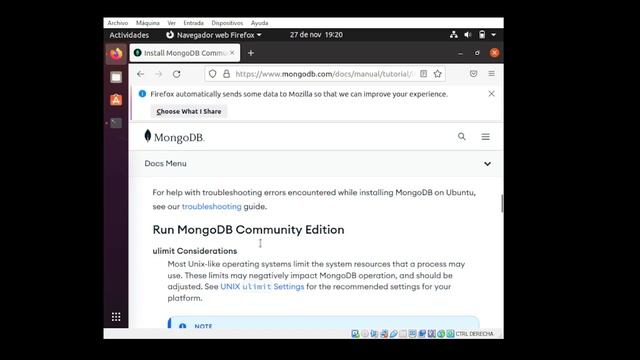Click the VirtualBox shared folders status icon
The image size is (640, 360).
[x=403, y=334]
